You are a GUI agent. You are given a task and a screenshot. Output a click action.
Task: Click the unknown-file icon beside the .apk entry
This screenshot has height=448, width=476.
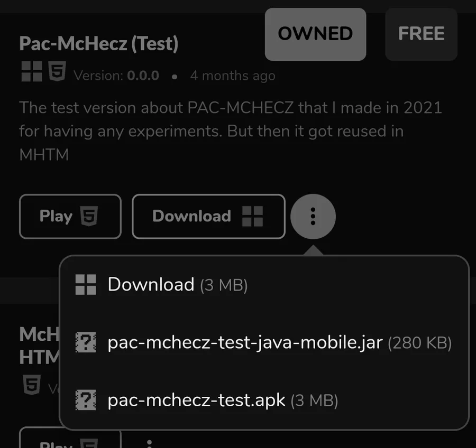click(86, 400)
